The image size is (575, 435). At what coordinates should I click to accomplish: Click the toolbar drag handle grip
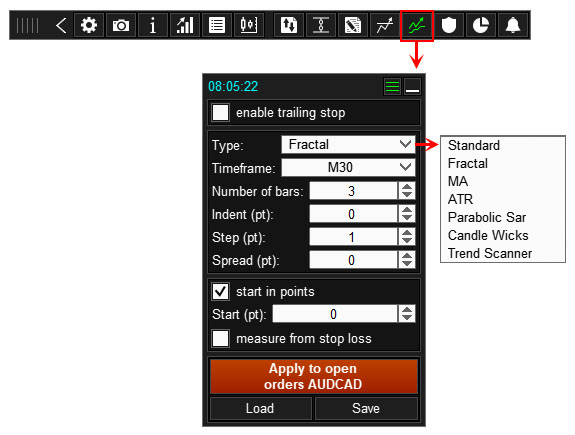click(x=28, y=26)
